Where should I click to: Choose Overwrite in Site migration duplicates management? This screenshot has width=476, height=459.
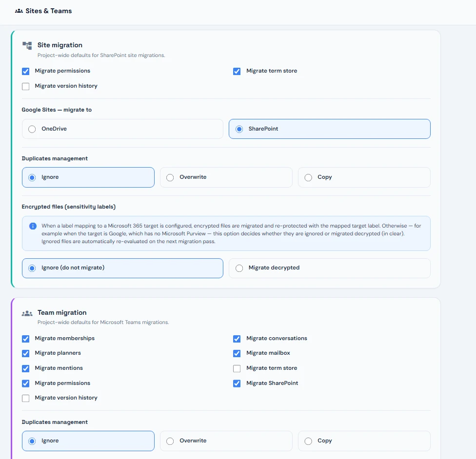coord(226,177)
